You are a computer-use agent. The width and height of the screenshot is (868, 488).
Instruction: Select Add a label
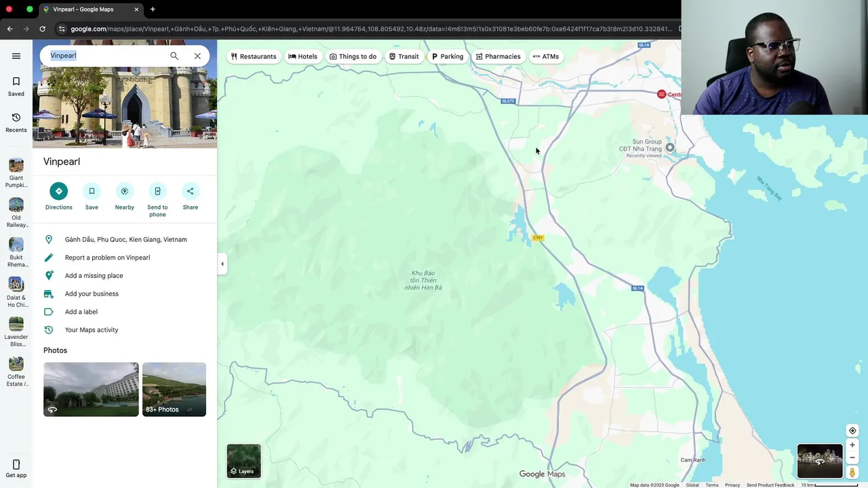click(125, 312)
